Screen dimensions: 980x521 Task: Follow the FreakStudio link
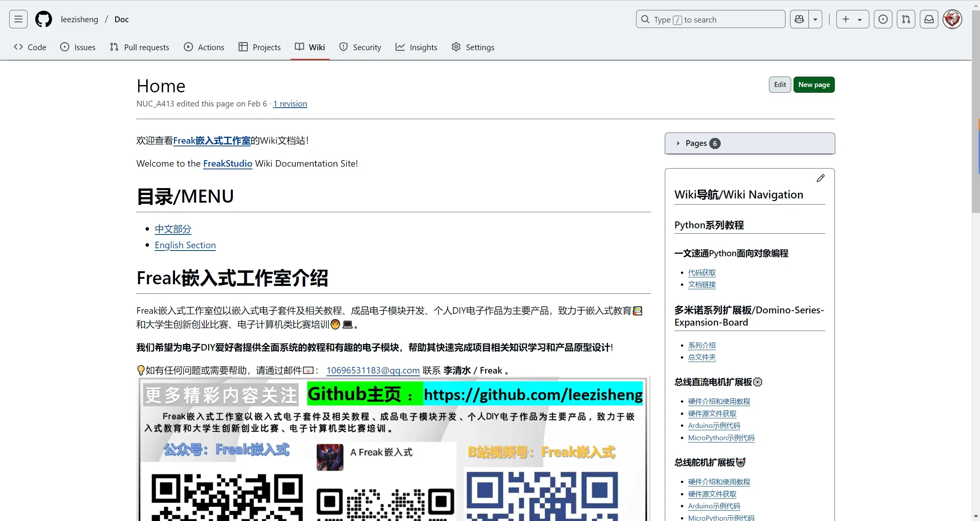tap(227, 164)
